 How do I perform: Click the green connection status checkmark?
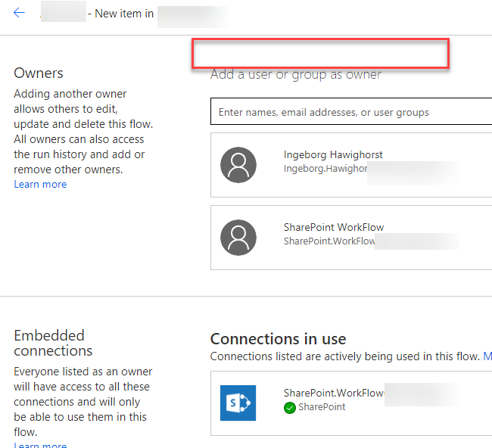point(290,408)
